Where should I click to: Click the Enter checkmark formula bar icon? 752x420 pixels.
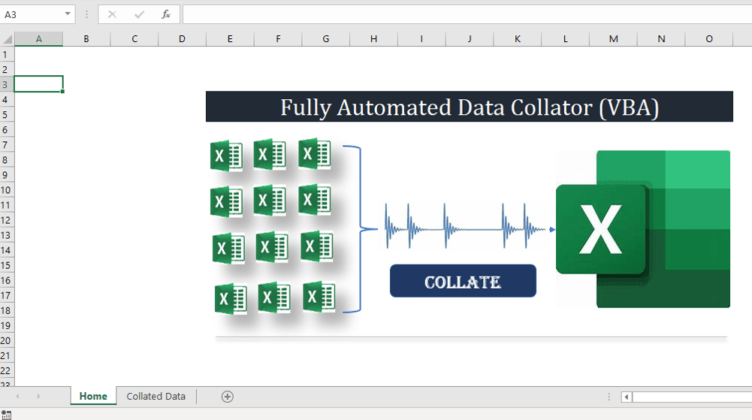[x=140, y=14]
